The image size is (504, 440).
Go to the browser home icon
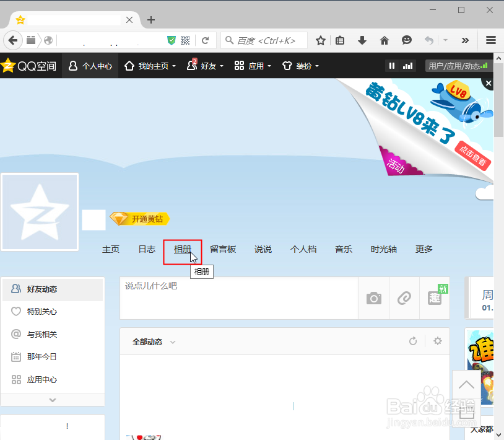click(385, 40)
